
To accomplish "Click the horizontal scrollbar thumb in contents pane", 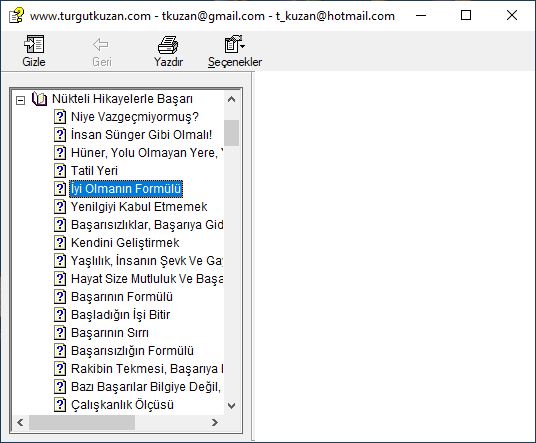I will coord(82,422).
